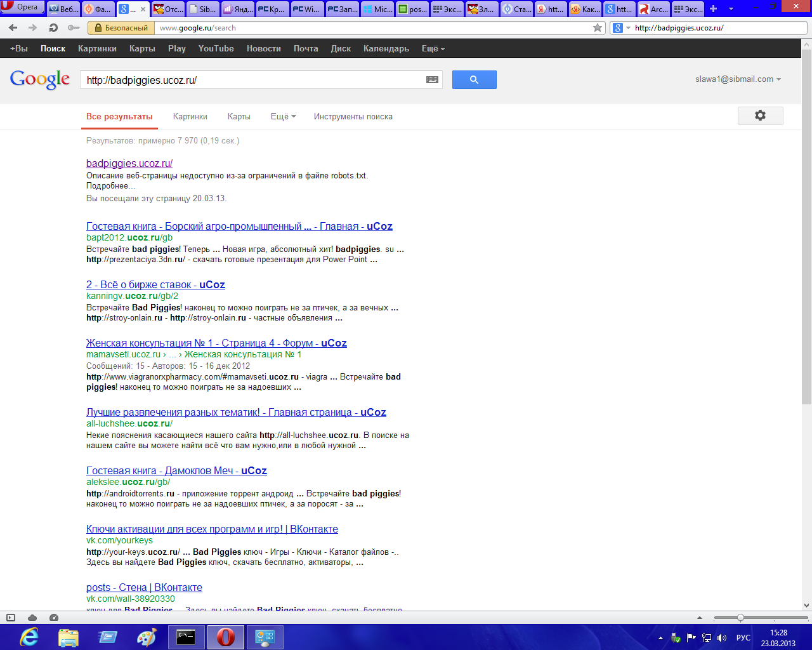Open Картинки in Google black bar
The height and width of the screenshot is (650, 812).
pyautogui.click(x=97, y=48)
